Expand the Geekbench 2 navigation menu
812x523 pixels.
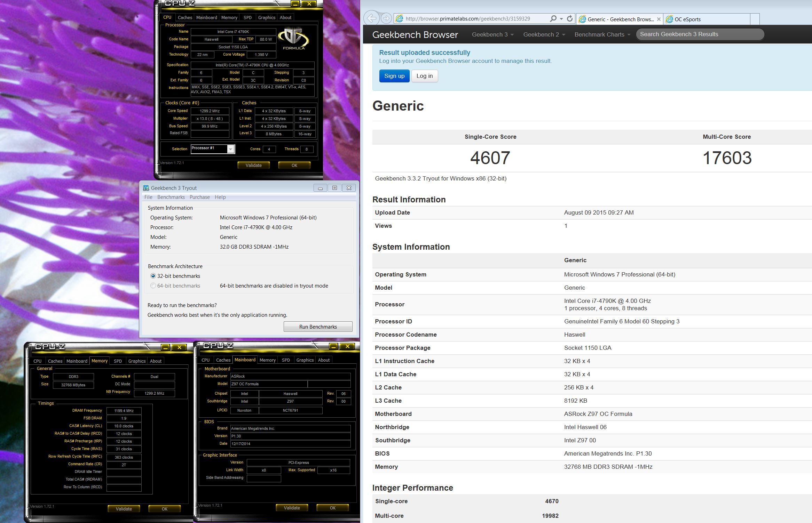click(x=544, y=34)
